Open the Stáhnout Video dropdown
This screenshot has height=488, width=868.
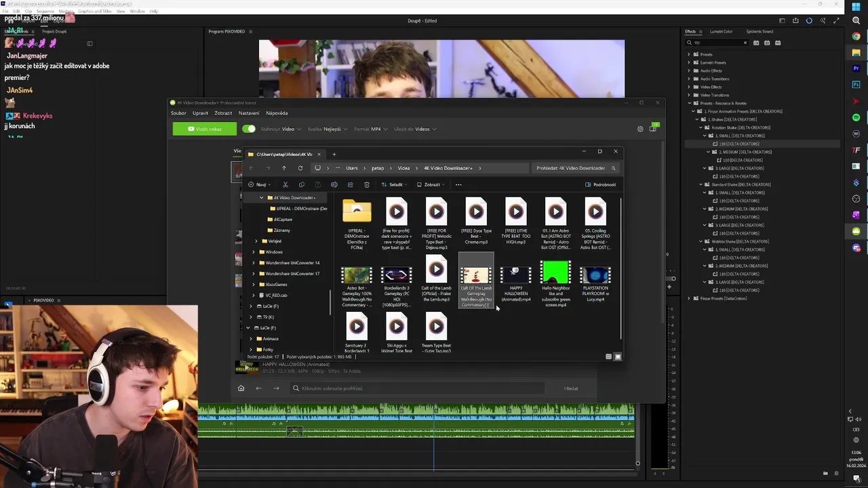pos(280,129)
